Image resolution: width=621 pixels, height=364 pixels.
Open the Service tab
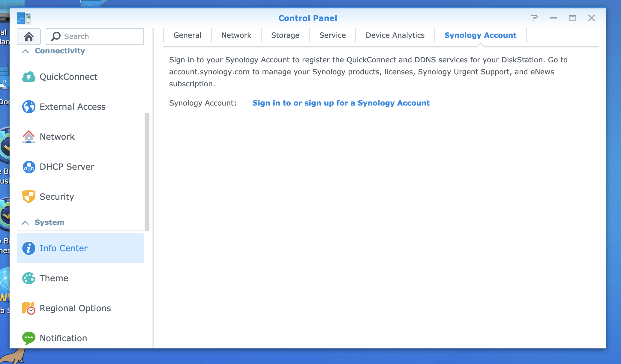(x=332, y=36)
